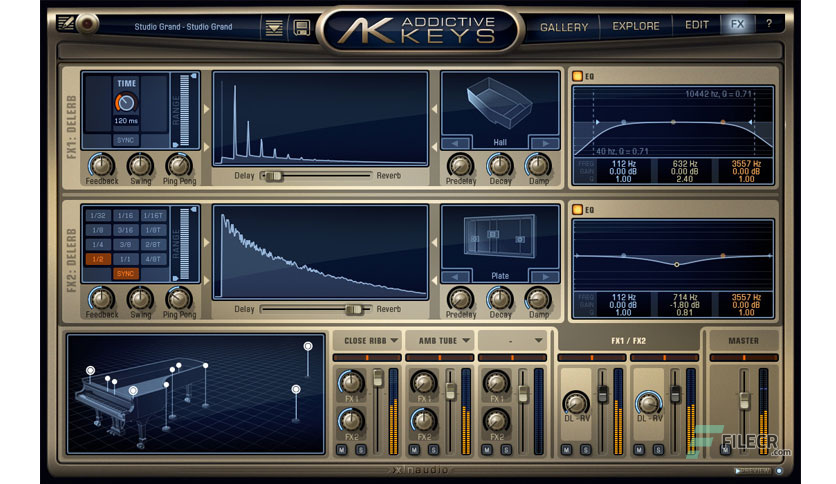Solo the Close Ribb channel
This screenshot has height=484, width=836.
pyautogui.click(x=361, y=450)
